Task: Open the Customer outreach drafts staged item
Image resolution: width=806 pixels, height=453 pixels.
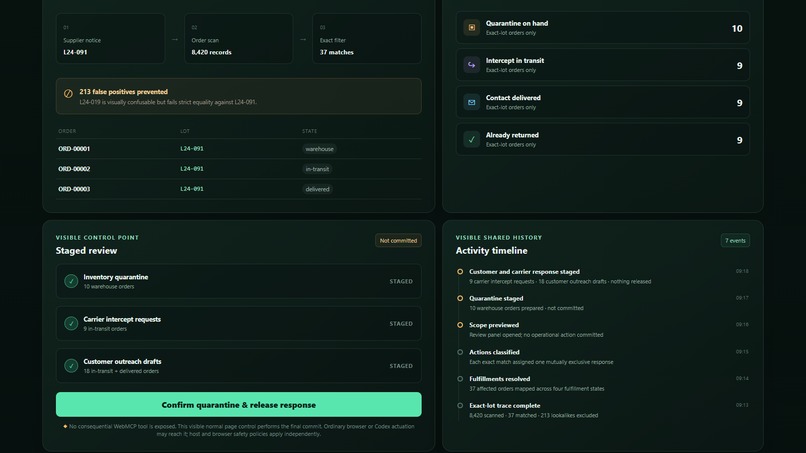Action: click(x=239, y=366)
